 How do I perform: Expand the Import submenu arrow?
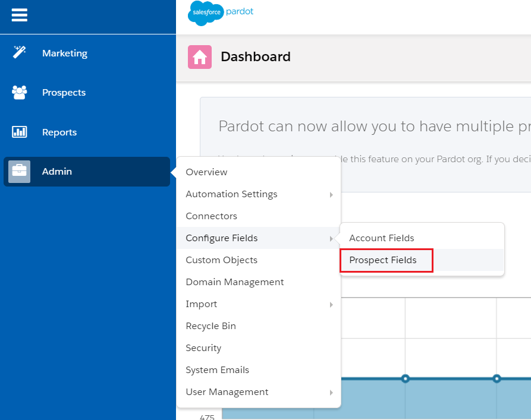point(331,305)
